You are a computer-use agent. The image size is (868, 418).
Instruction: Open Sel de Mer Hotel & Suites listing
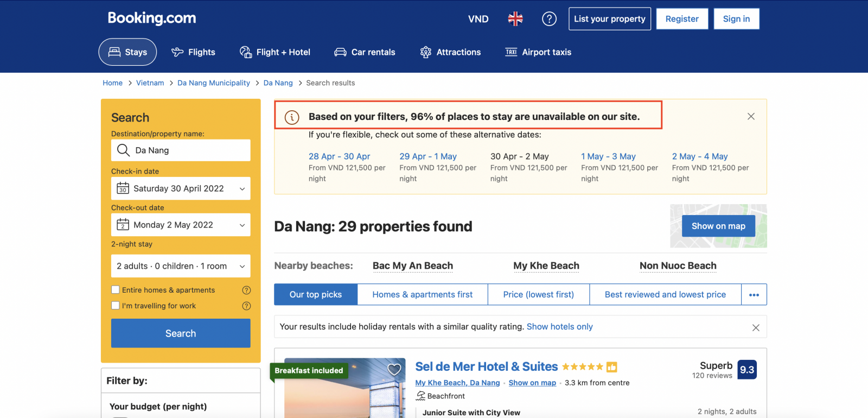[487, 367]
